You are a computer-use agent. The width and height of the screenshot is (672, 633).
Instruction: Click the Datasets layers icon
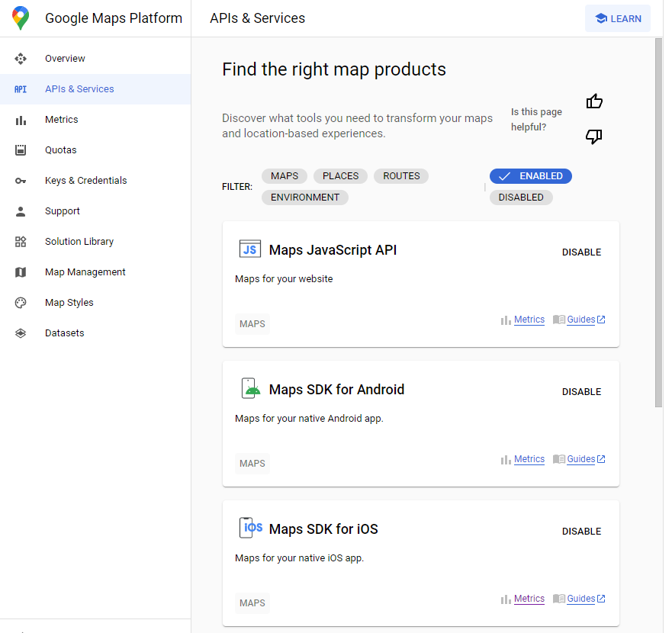[x=21, y=333]
